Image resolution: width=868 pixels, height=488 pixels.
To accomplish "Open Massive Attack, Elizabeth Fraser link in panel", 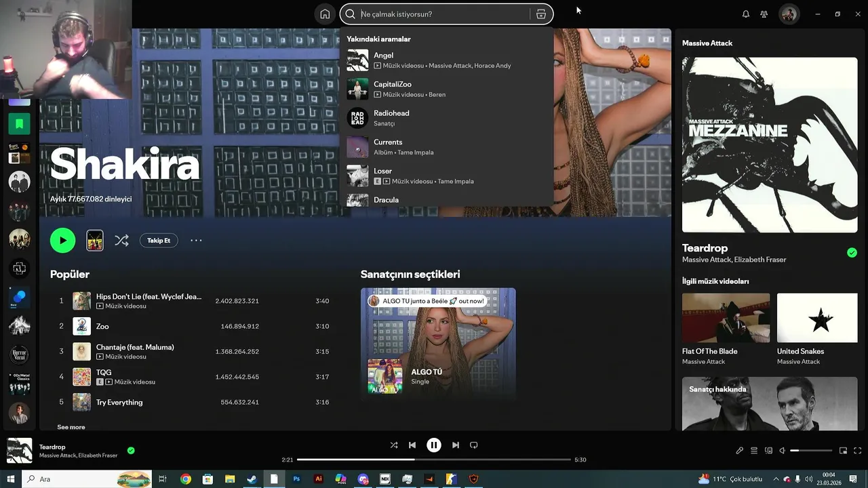I will tap(734, 260).
